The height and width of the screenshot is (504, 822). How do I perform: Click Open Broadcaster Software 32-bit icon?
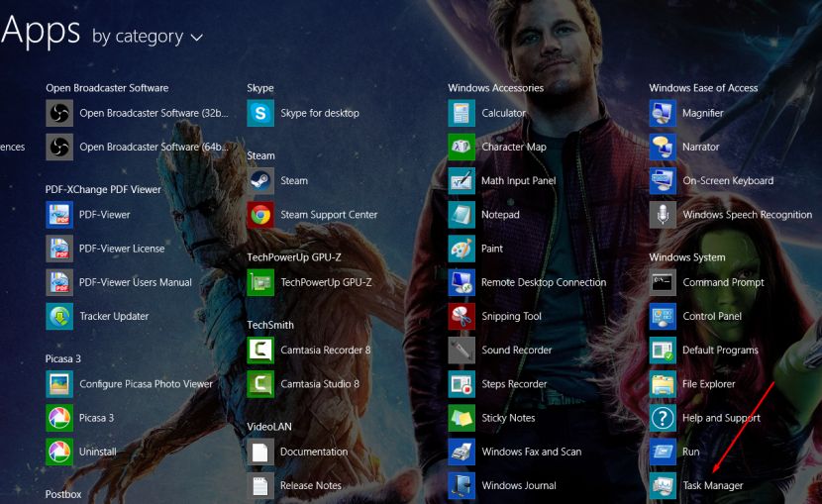coord(59,113)
